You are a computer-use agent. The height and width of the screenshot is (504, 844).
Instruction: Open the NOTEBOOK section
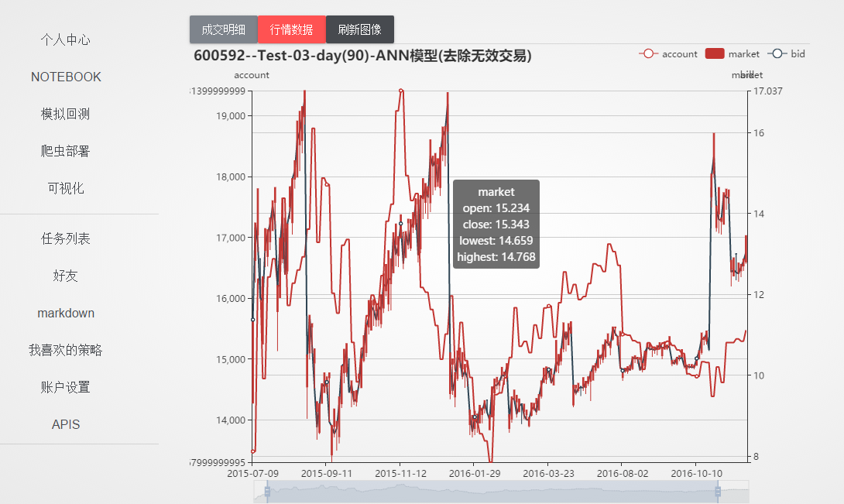coord(65,77)
